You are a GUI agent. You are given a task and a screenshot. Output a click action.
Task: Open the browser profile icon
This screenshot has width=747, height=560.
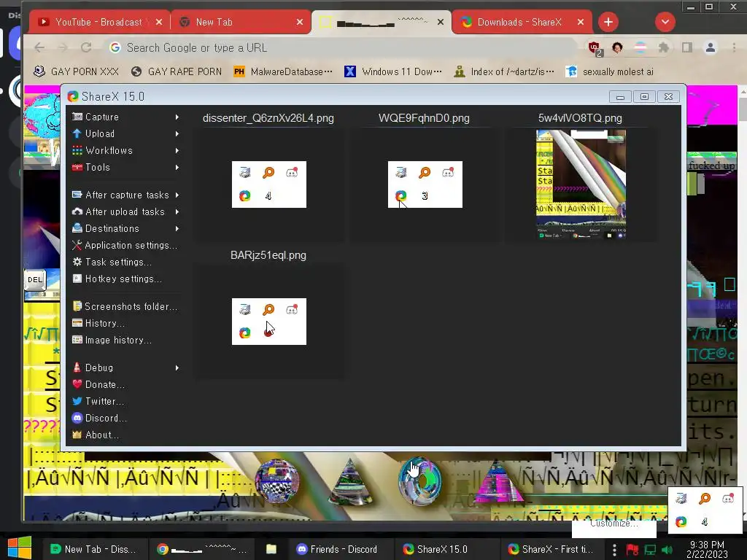point(711,47)
